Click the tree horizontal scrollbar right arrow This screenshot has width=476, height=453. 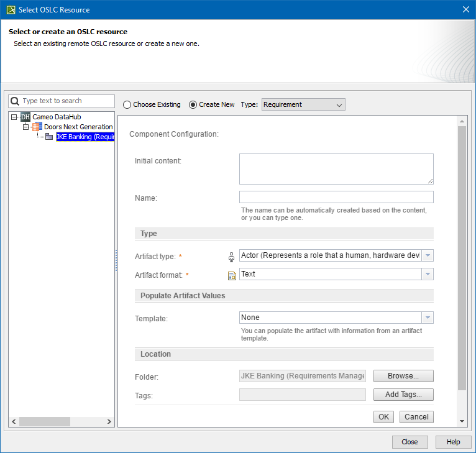[109, 422]
